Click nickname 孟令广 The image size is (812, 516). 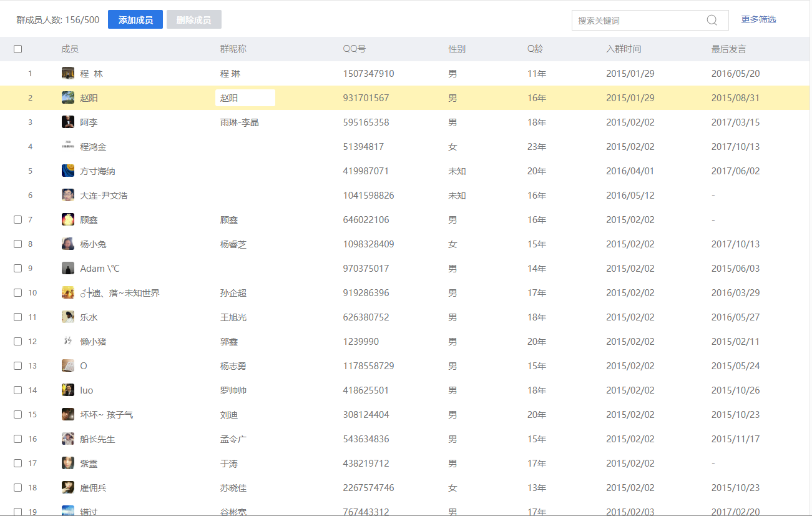point(233,439)
